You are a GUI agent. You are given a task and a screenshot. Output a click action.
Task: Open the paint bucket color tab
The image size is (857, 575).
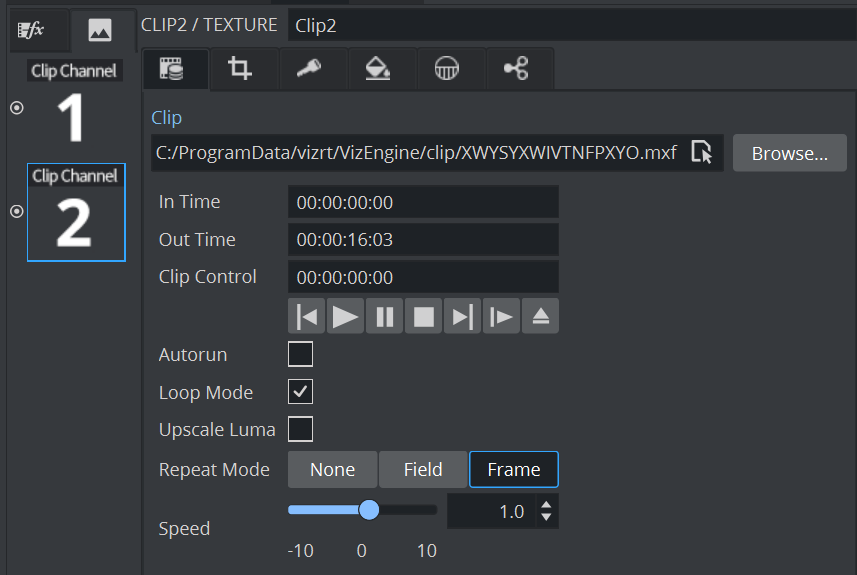point(378,69)
